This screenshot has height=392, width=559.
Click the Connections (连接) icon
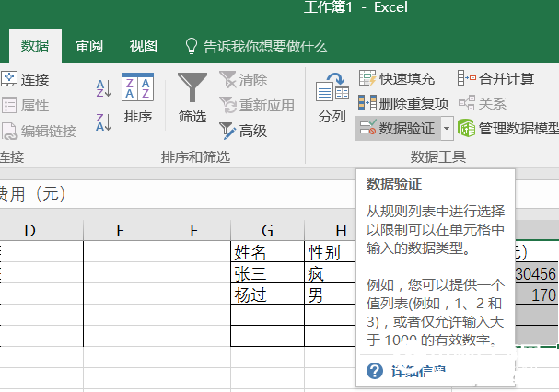(x=26, y=80)
